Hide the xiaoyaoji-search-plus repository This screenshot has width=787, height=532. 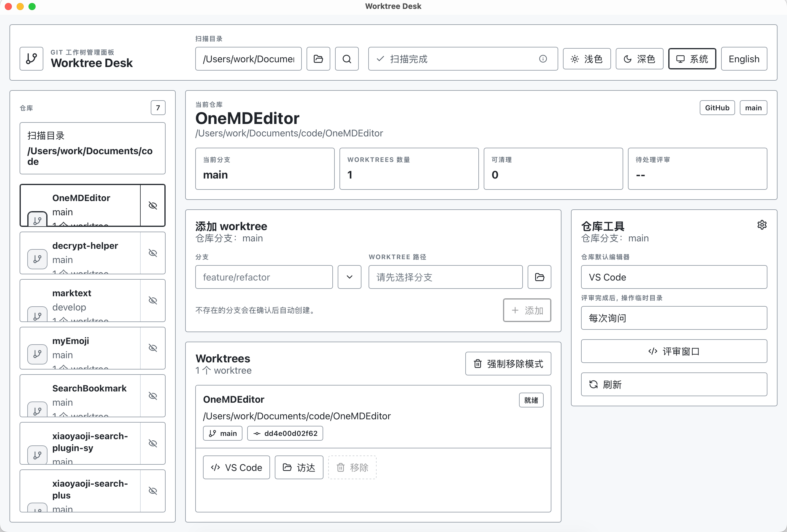click(x=153, y=491)
